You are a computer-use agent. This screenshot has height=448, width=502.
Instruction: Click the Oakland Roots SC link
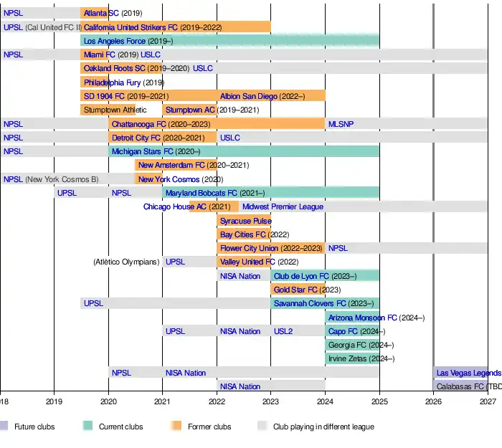tap(114, 69)
